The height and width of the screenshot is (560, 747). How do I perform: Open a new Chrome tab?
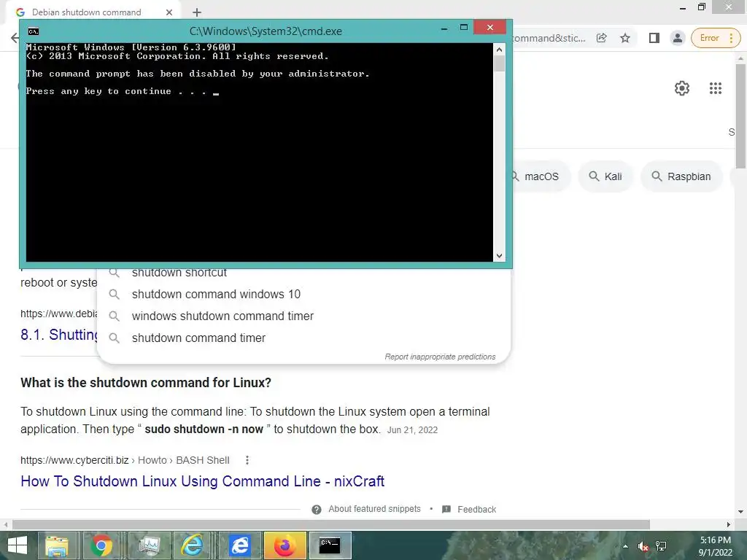197,12
